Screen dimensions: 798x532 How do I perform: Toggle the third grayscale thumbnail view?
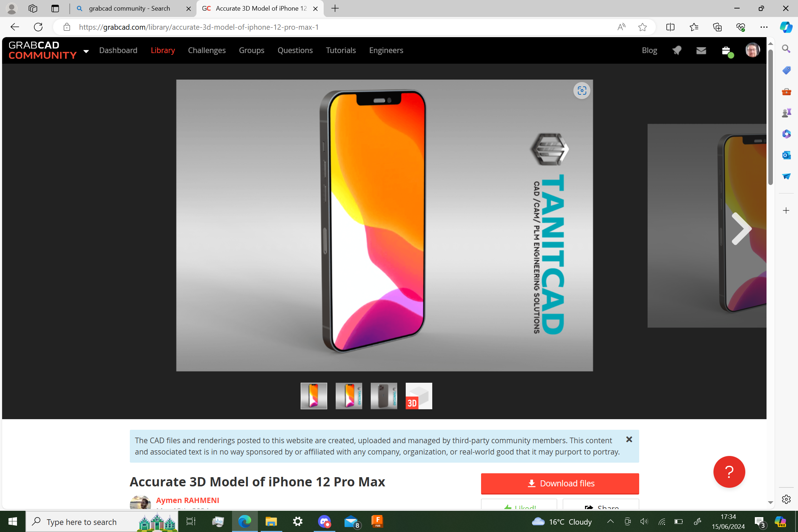coord(384,395)
